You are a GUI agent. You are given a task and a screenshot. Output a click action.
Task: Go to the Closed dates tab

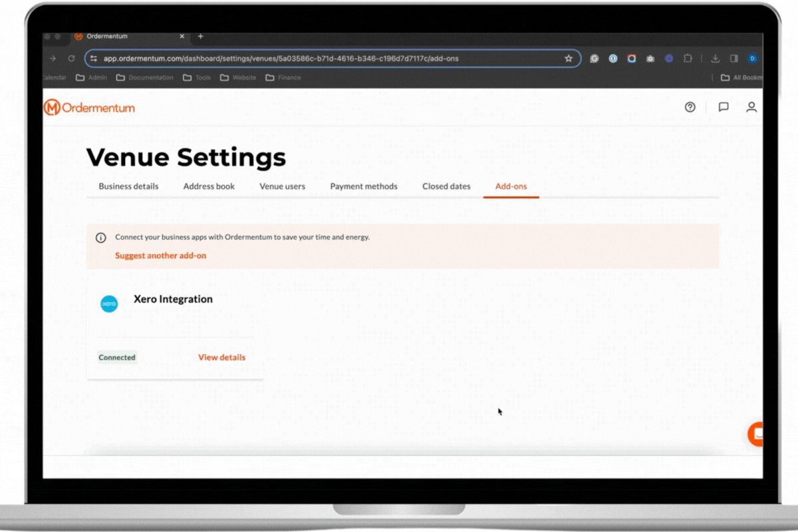[x=446, y=186]
